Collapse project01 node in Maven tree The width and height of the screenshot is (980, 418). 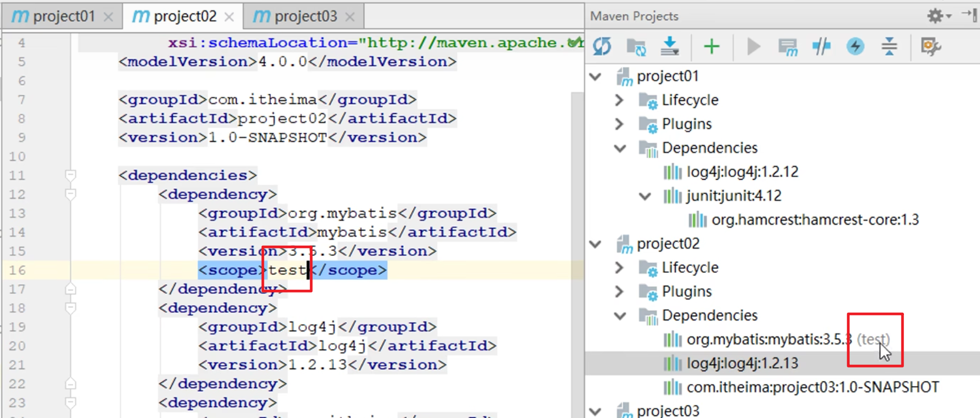pos(596,77)
